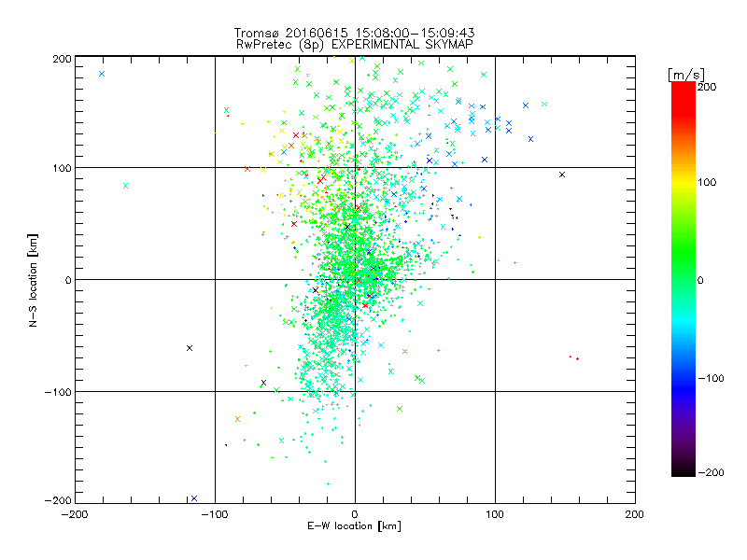The height and width of the screenshot is (560, 747).
Task: Click the subtitle 'RwPretec (8p) EXPERIMENTAL SKYMAP'
Action: 355,45
